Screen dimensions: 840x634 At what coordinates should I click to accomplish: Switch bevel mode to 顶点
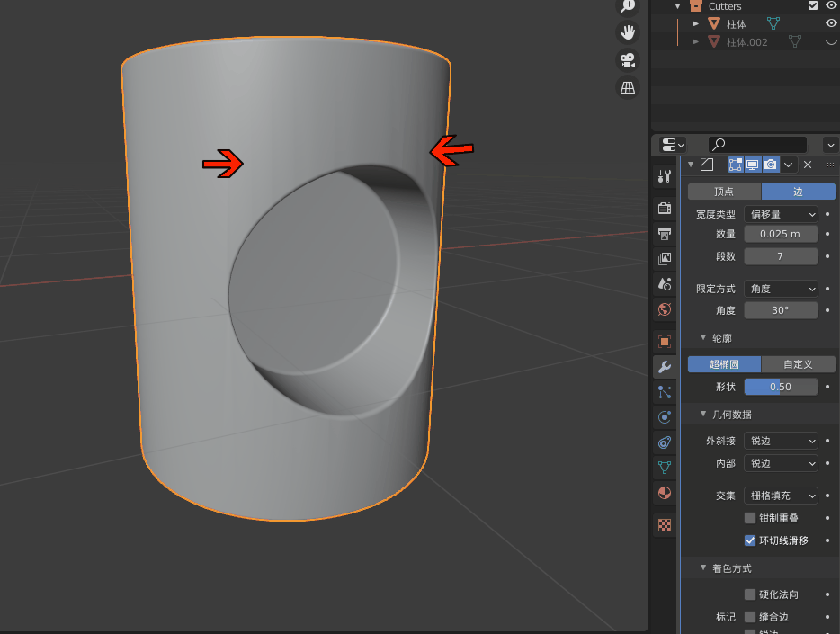(724, 192)
